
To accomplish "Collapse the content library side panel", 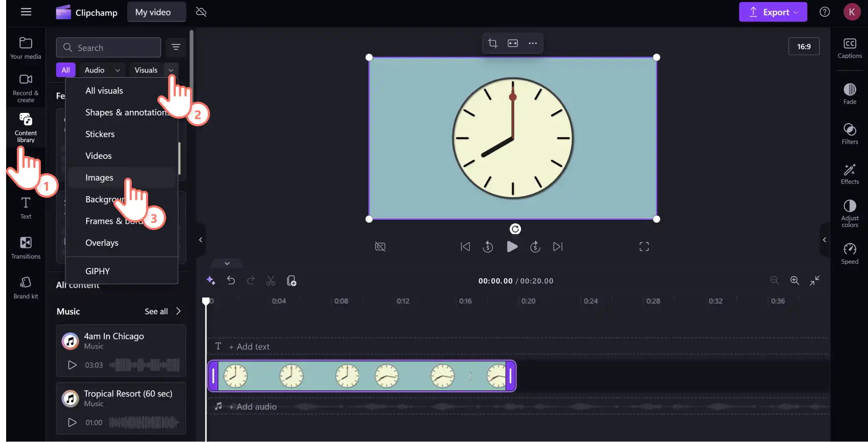I will click(x=201, y=240).
